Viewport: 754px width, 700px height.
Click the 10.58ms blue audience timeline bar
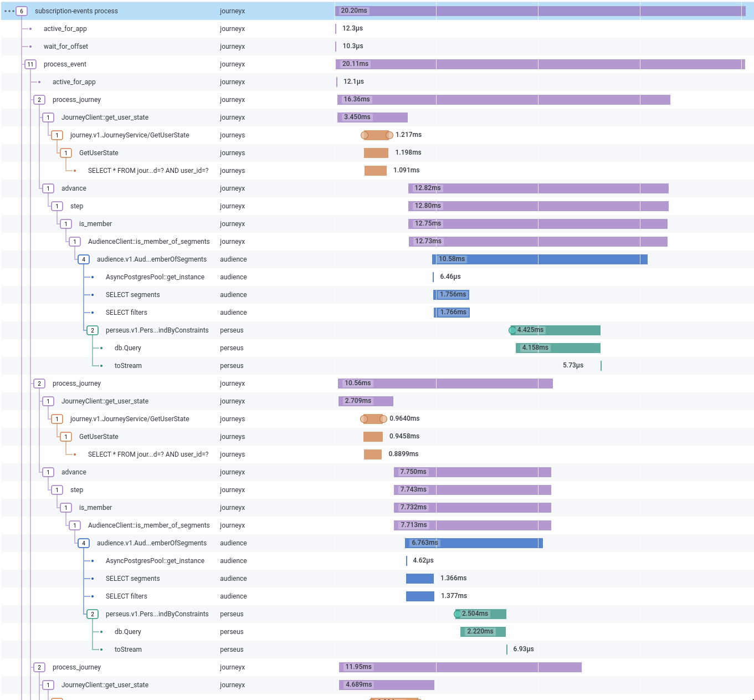[540, 259]
